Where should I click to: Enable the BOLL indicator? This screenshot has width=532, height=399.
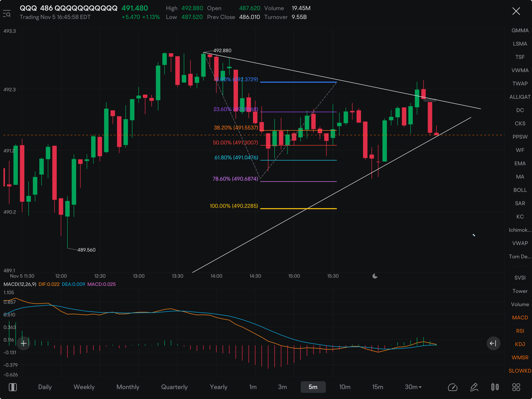click(520, 190)
